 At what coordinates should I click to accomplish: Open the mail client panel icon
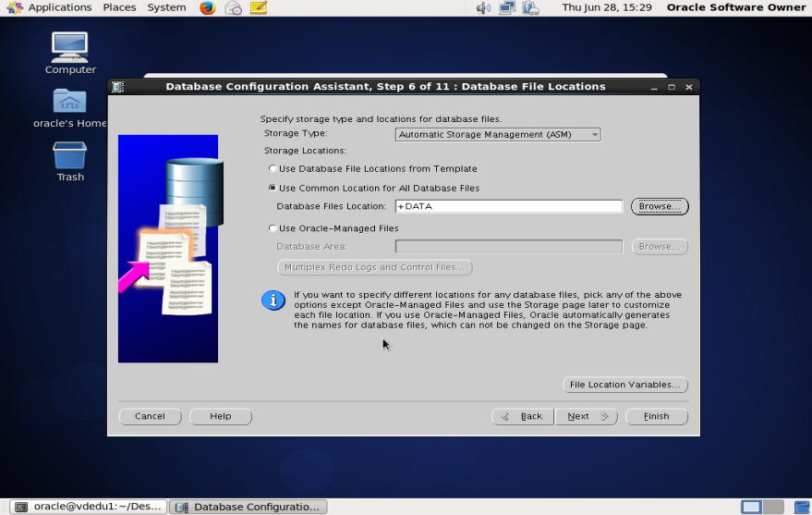tap(233, 7)
